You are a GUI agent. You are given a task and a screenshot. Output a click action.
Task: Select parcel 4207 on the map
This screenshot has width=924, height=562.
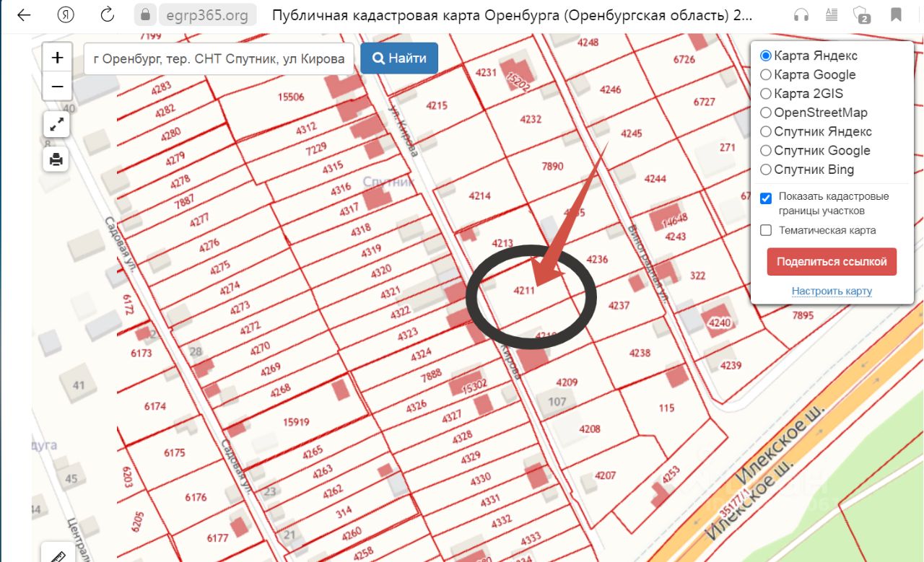pos(605,475)
